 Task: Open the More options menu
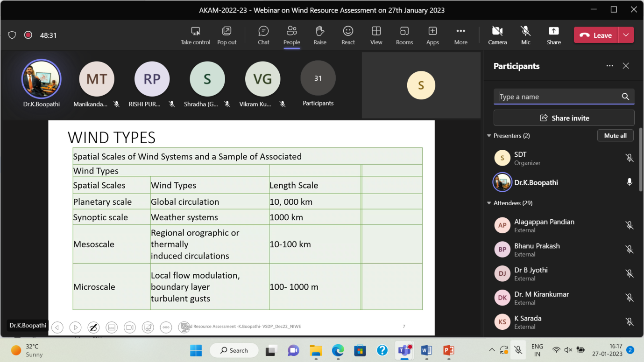point(460,35)
